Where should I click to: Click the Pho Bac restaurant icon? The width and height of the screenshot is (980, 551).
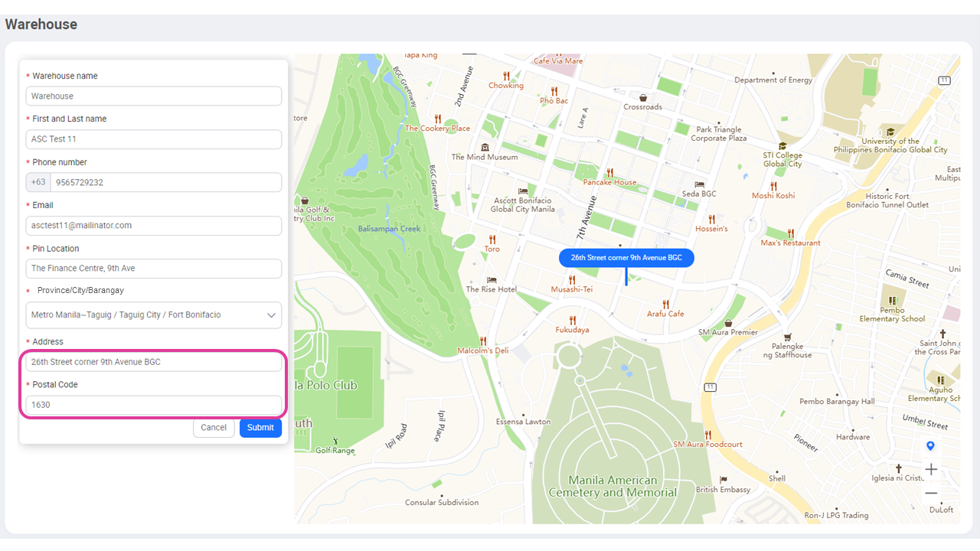click(x=554, y=92)
